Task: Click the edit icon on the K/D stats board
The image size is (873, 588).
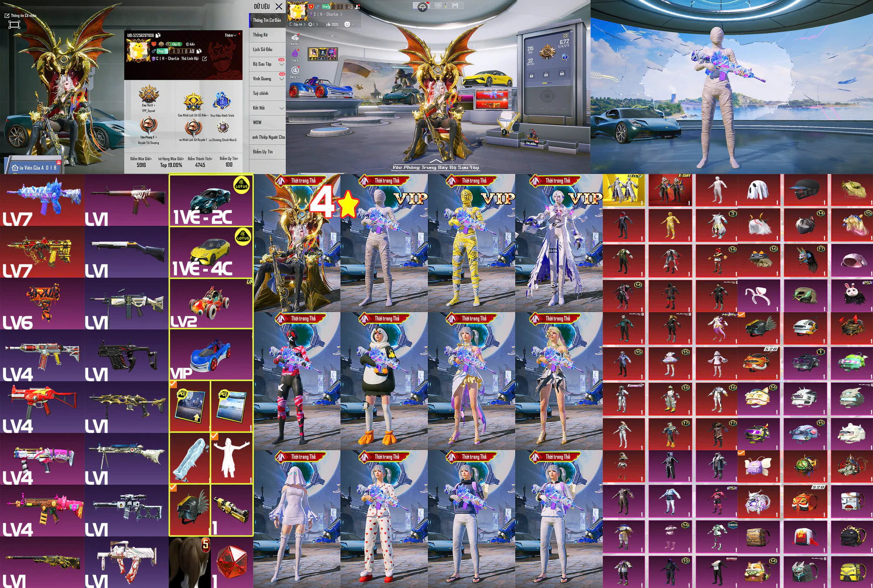Action: 565,35
